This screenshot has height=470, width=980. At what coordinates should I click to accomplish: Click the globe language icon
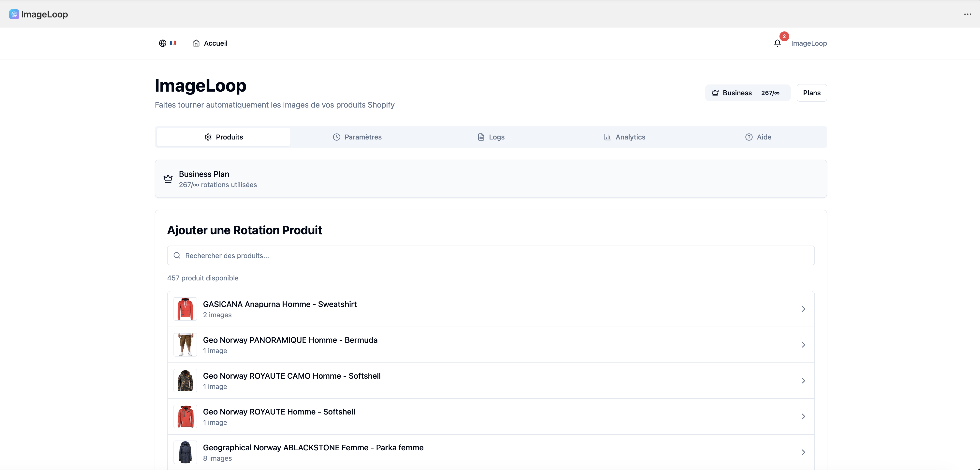coord(162,43)
